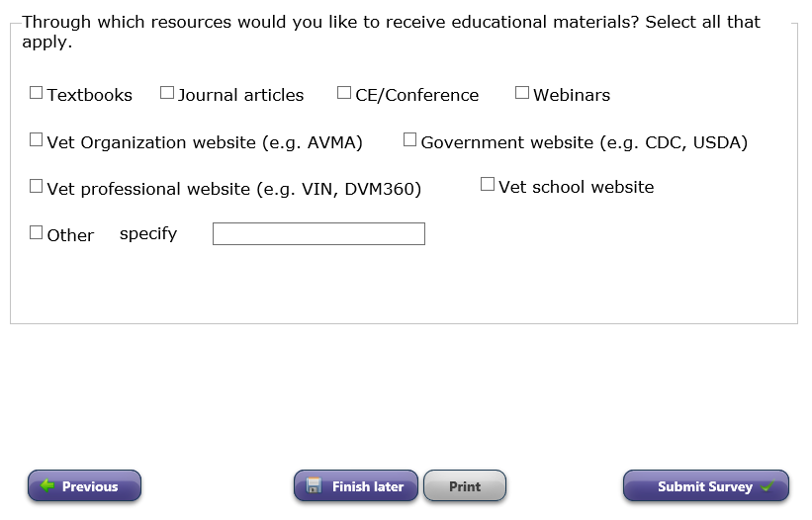Image resolution: width=812 pixels, height=520 pixels.
Task: Click the floppy disk save icon
Action: [314, 485]
